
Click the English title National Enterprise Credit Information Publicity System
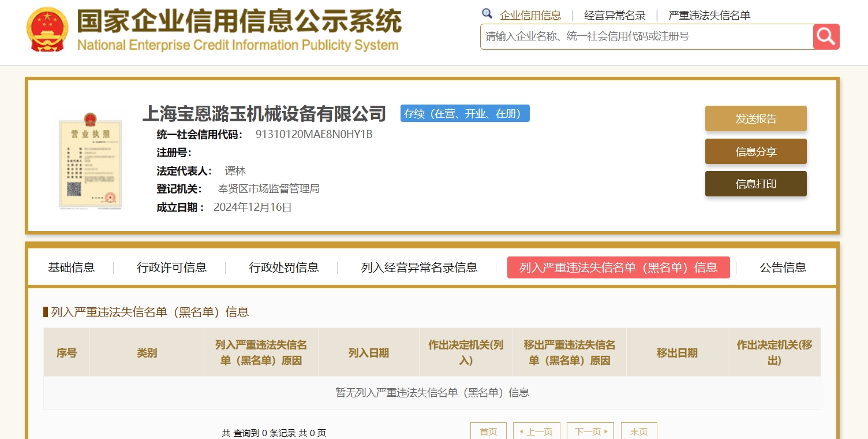click(x=238, y=45)
